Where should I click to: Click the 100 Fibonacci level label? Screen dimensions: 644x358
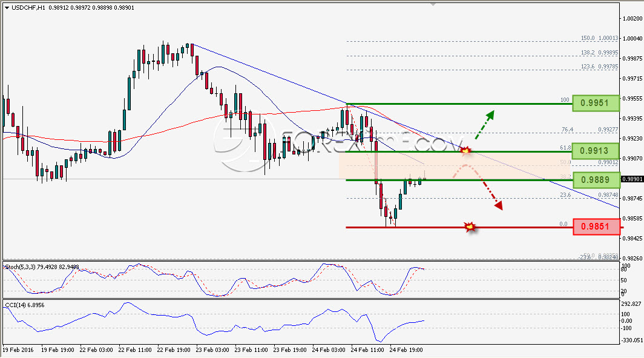tap(565, 100)
